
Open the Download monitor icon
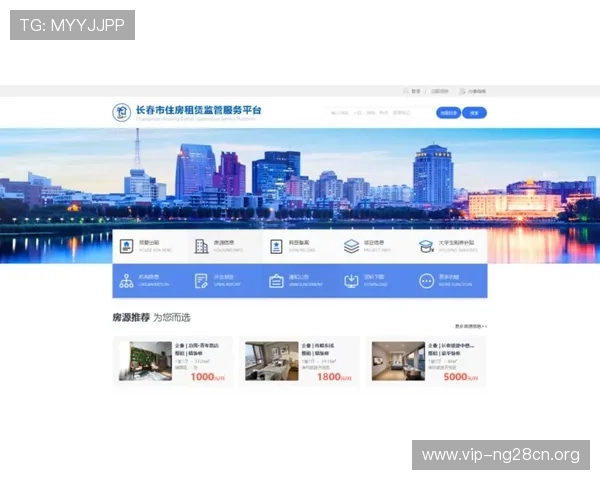351,281
